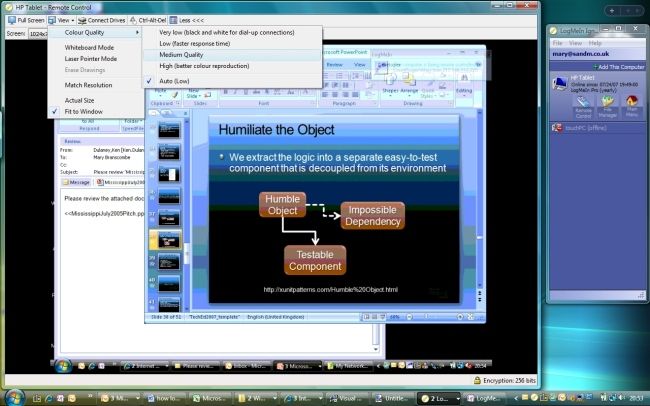Open the Screen resolution combo box
Image resolution: width=650 pixels, height=406 pixels.
tap(38, 34)
